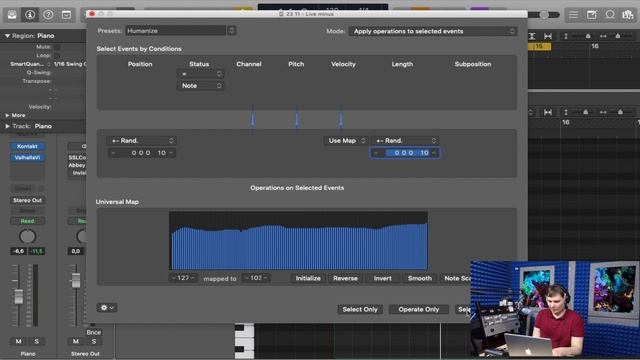Click the lower piano roll horizontal zoom icon
Image resolution: width=640 pixels, height=360 pixels.
pos(603,112)
